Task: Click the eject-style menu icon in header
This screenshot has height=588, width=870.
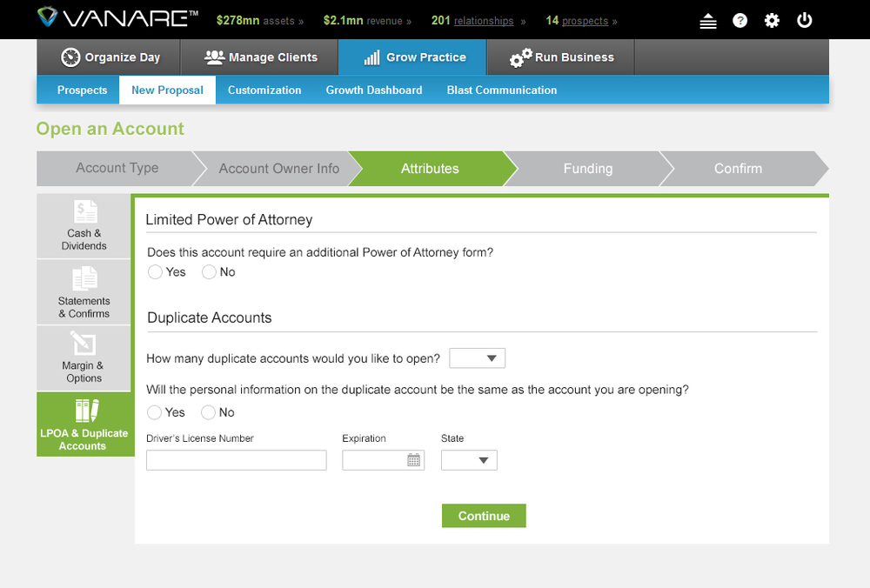Action: click(708, 20)
